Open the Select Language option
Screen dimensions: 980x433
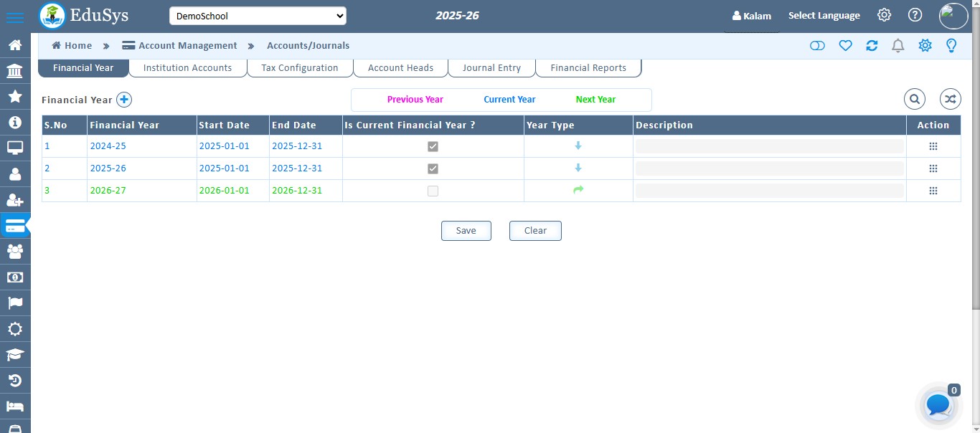click(x=824, y=15)
